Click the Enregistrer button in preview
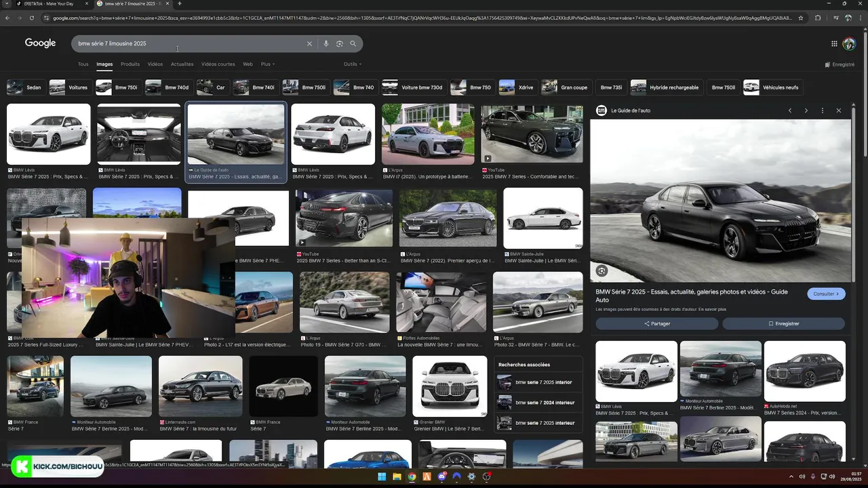Viewport: 868px width, 488px height. tap(784, 323)
